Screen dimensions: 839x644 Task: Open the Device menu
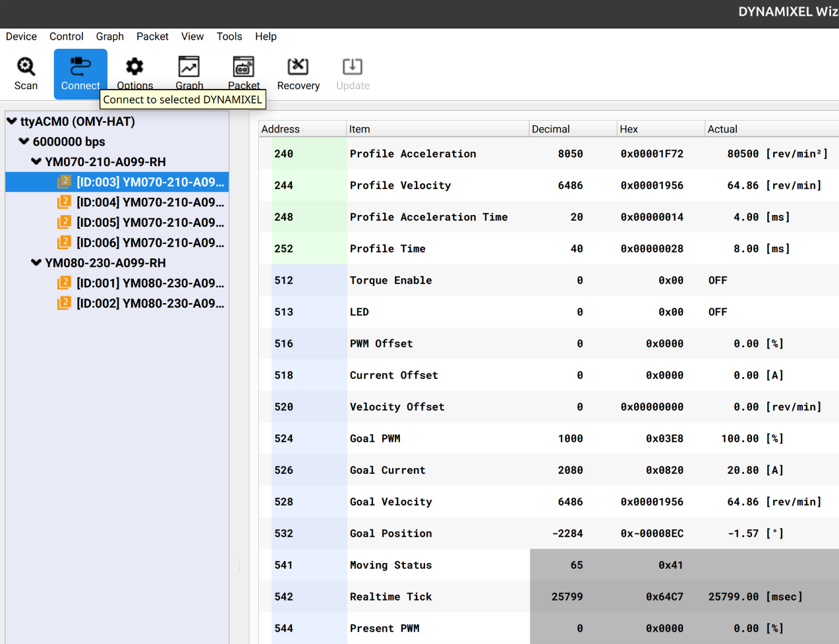tap(21, 37)
